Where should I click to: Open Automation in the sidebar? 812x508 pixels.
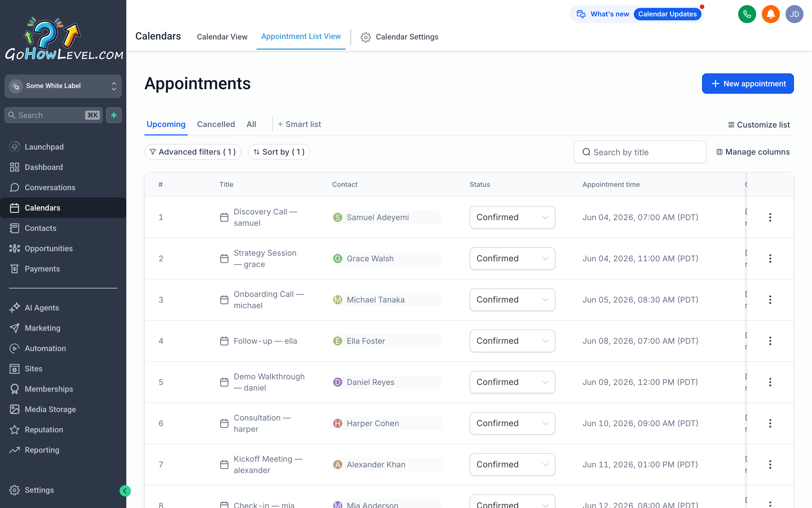pyautogui.click(x=63, y=349)
